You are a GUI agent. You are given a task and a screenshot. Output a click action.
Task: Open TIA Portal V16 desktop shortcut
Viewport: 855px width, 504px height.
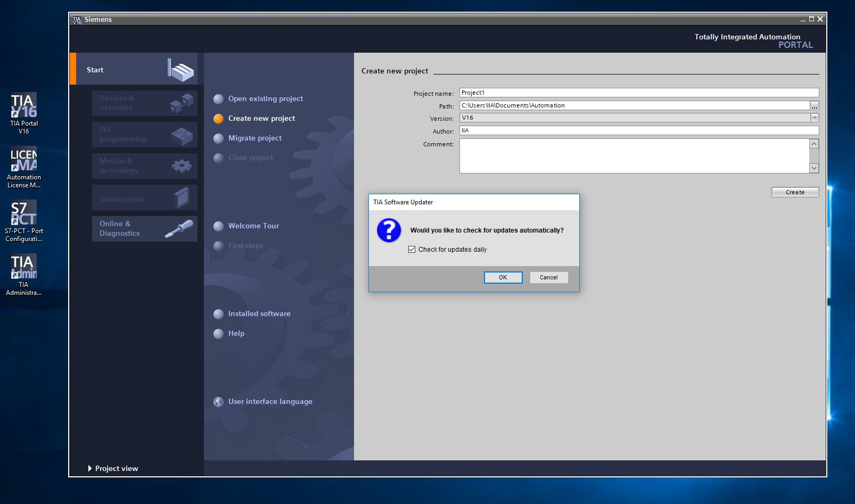tap(24, 106)
